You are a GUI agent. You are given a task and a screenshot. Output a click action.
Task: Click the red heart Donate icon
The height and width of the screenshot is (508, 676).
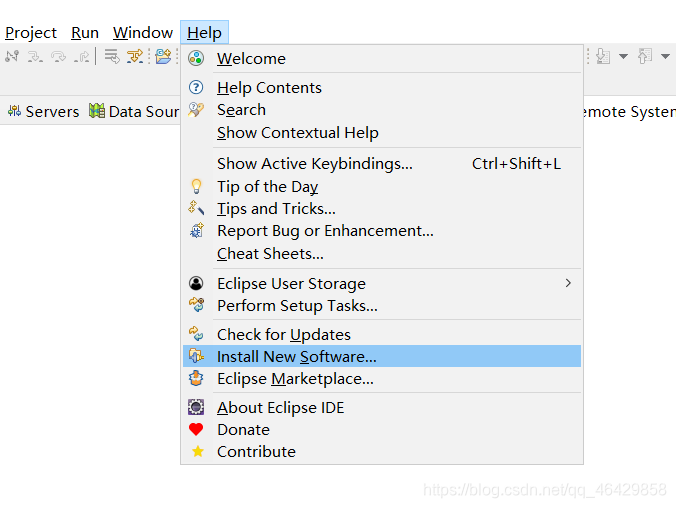(x=196, y=430)
